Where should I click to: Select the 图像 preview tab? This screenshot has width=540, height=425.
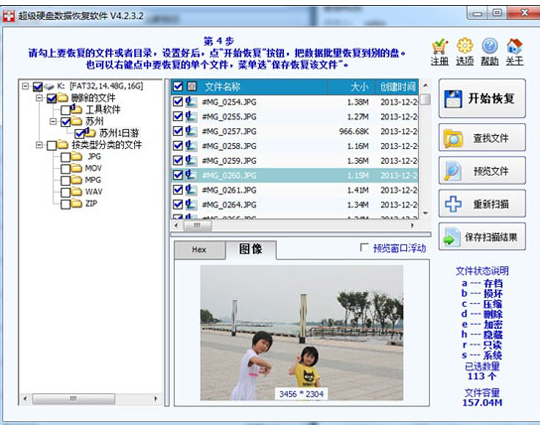click(251, 249)
